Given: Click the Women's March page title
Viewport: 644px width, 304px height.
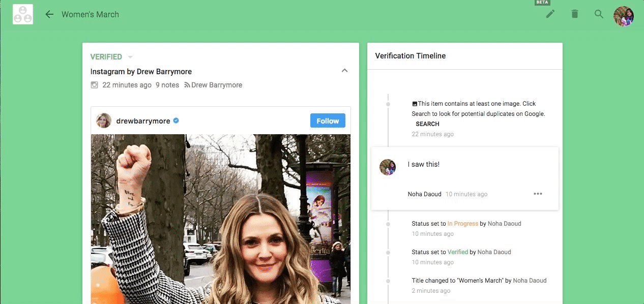Looking at the screenshot, I should (90, 14).
